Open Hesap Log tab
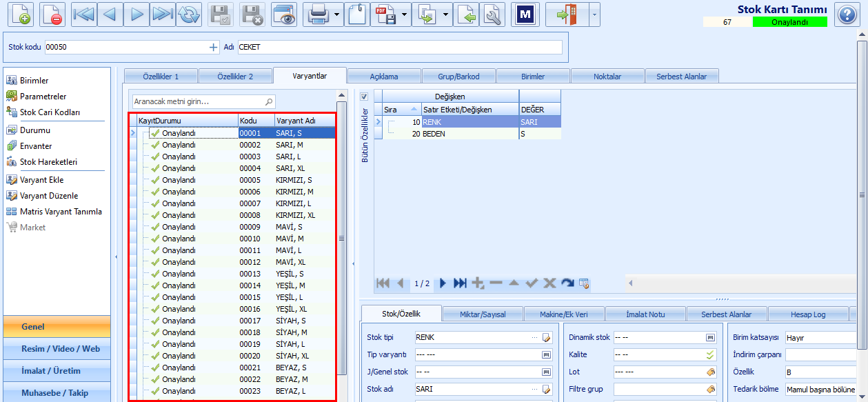The height and width of the screenshot is (402, 868). pyautogui.click(x=808, y=314)
